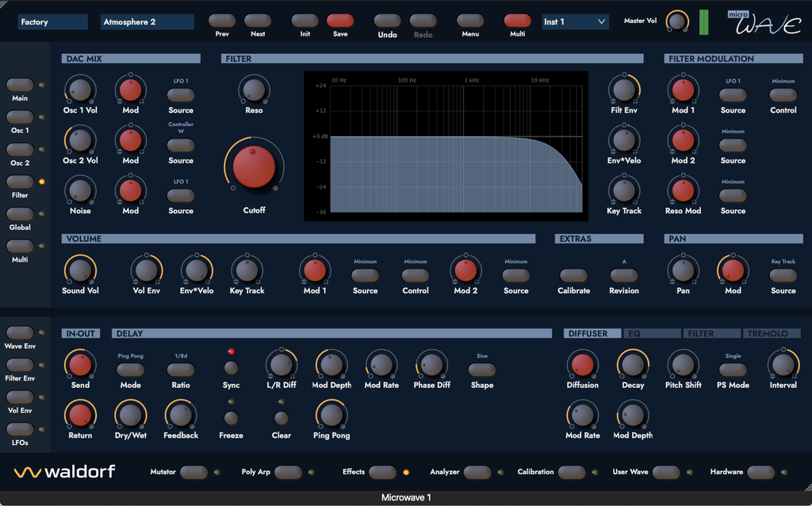Click the Clear button in Delay
This screenshot has height=506, width=812.
[282, 418]
